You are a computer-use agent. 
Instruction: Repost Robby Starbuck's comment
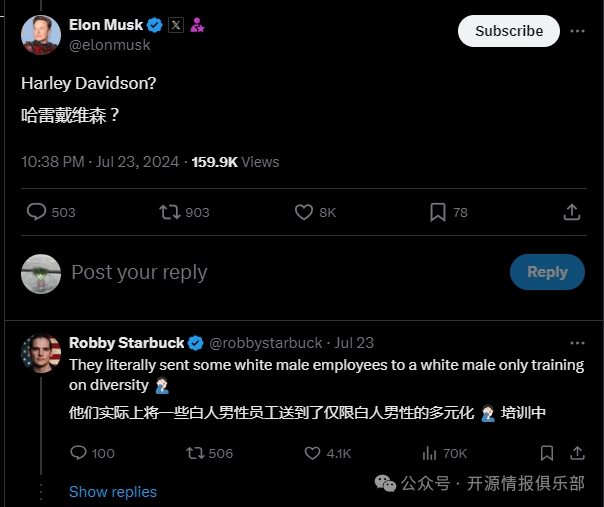196,453
